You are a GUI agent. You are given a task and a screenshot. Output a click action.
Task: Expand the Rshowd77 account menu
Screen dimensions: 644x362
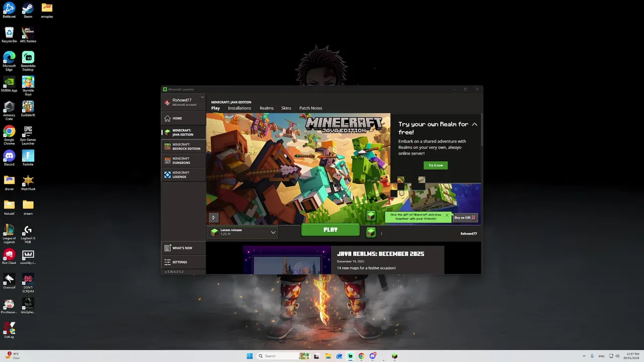(183, 102)
